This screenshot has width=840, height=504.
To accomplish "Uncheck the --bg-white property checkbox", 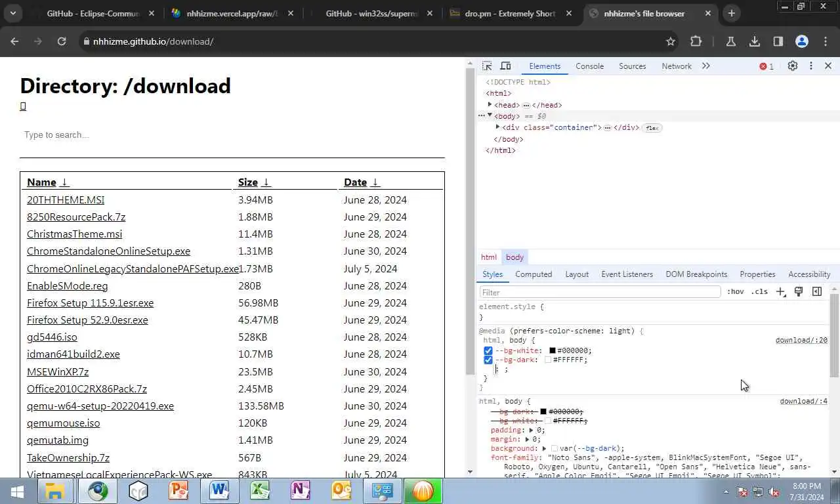I will pos(488,350).
